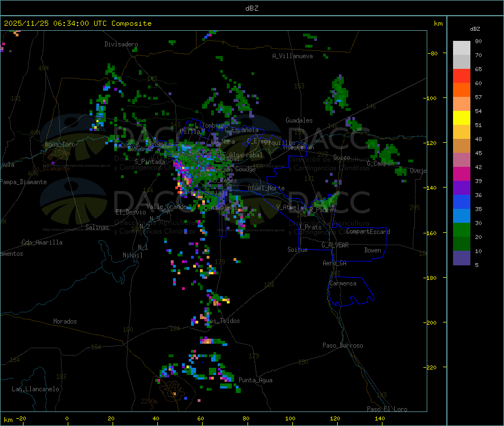Click the El_Desvio place label
This screenshot has width=504, height=426.
click(130, 212)
